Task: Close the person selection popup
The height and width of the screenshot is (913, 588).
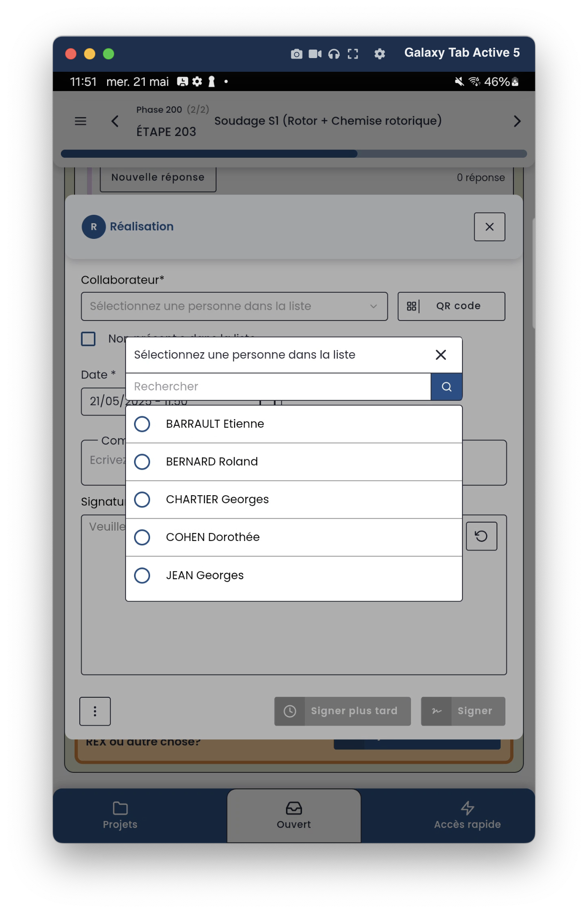Action: [x=440, y=355]
